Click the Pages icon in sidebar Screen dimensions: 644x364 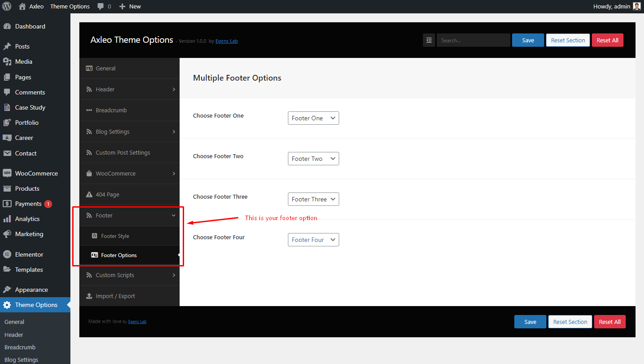coord(7,77)
